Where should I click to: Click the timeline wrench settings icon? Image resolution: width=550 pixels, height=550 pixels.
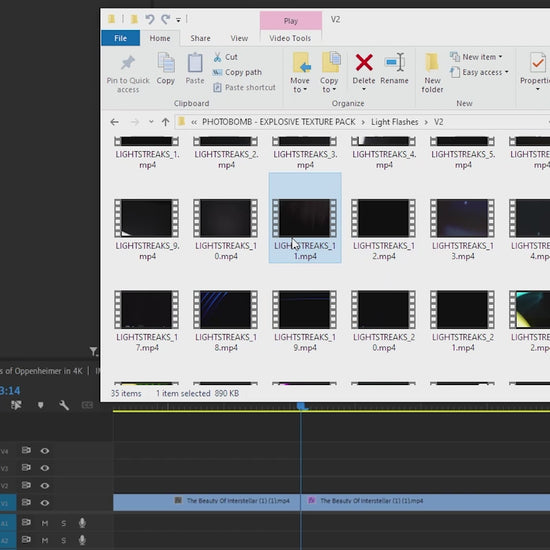(x=63, y=405)
